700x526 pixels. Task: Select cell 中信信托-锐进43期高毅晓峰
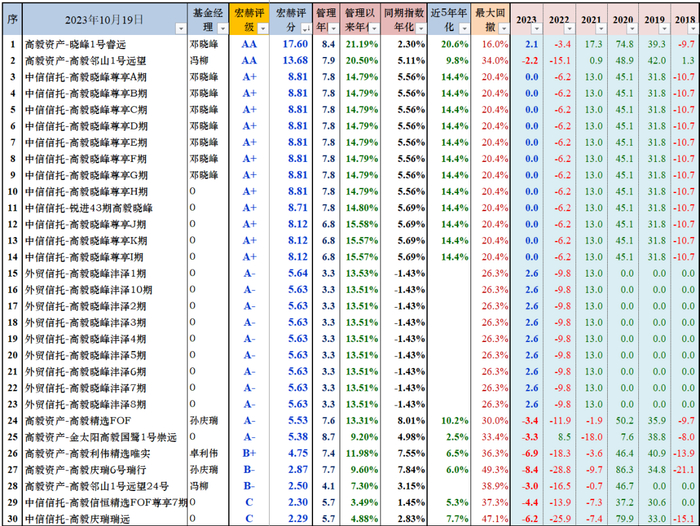click(105, 208)
